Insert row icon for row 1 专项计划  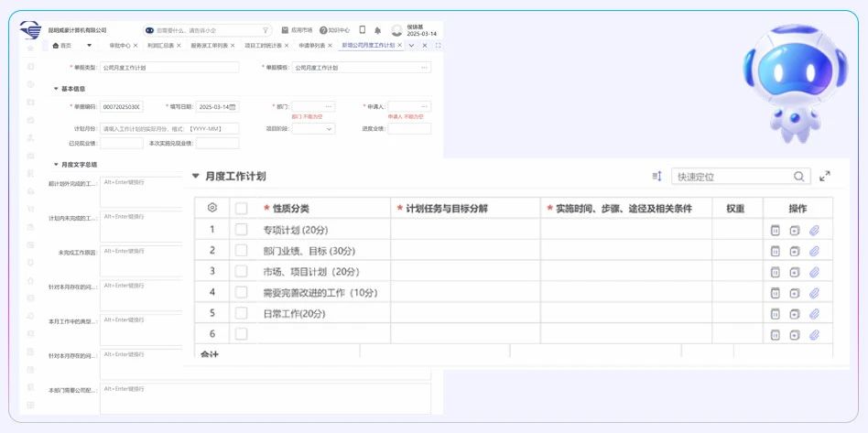click(x=795, y=231)
